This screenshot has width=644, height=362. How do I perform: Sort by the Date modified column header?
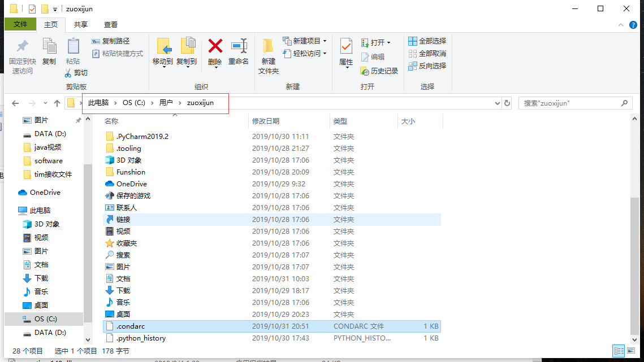click(289, 121)
